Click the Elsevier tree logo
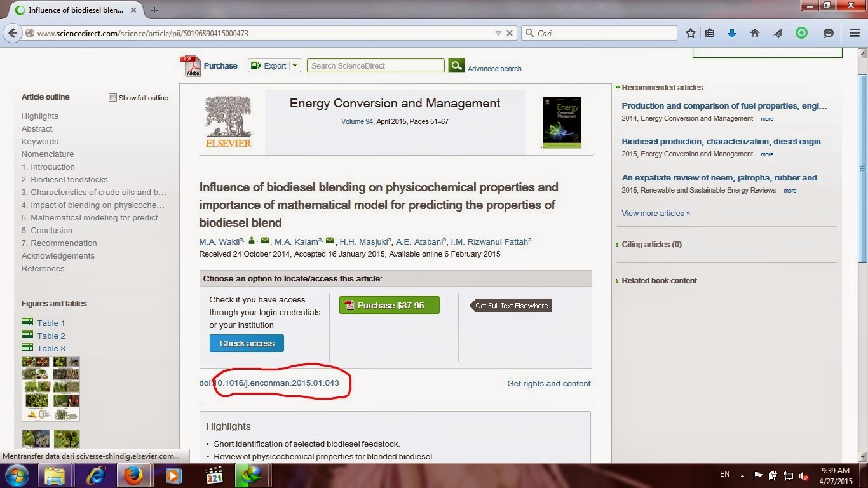Image resolution: width=868 pixels, height=488 pixels. pos(229,122)
